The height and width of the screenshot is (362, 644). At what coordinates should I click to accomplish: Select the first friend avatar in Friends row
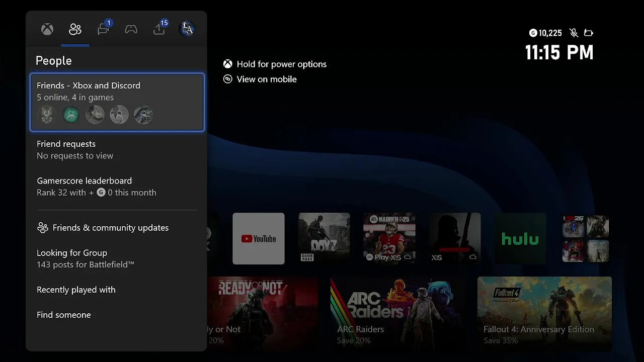coord(47,115)
